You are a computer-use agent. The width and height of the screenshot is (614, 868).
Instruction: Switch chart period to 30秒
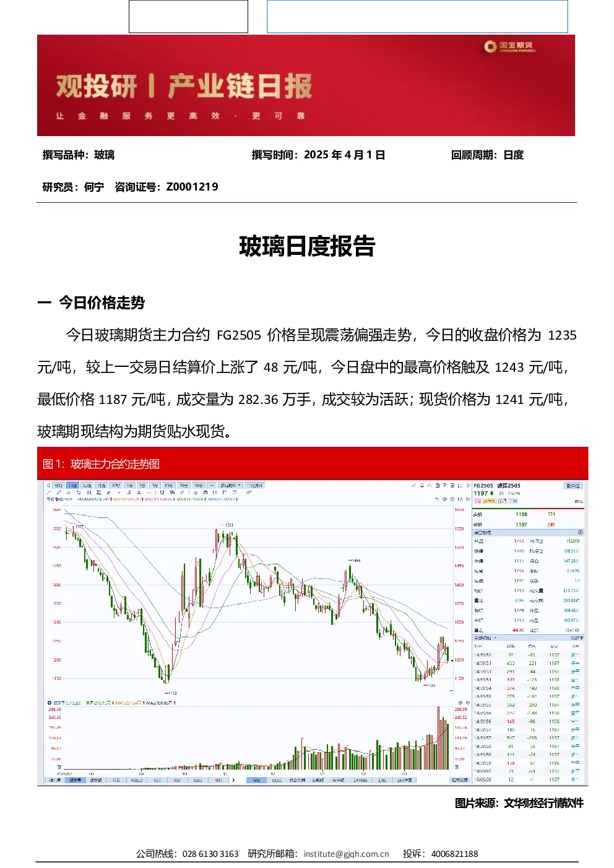[116, 486]
